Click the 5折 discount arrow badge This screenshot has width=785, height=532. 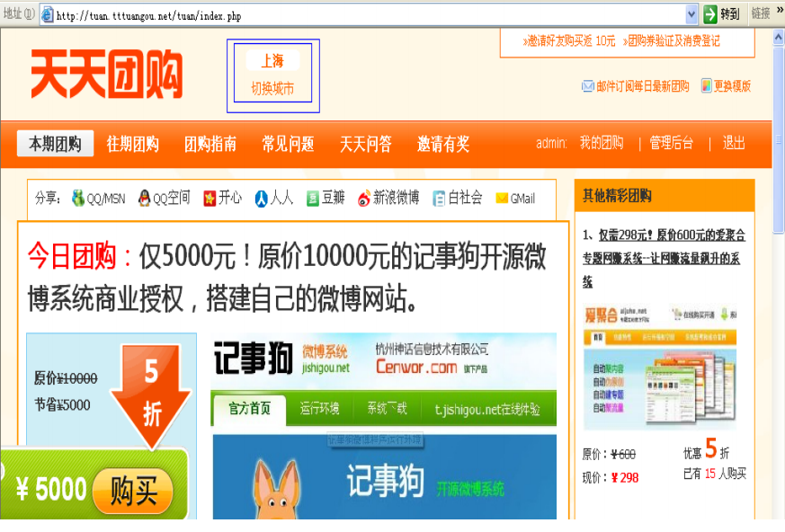coord(151,396)
